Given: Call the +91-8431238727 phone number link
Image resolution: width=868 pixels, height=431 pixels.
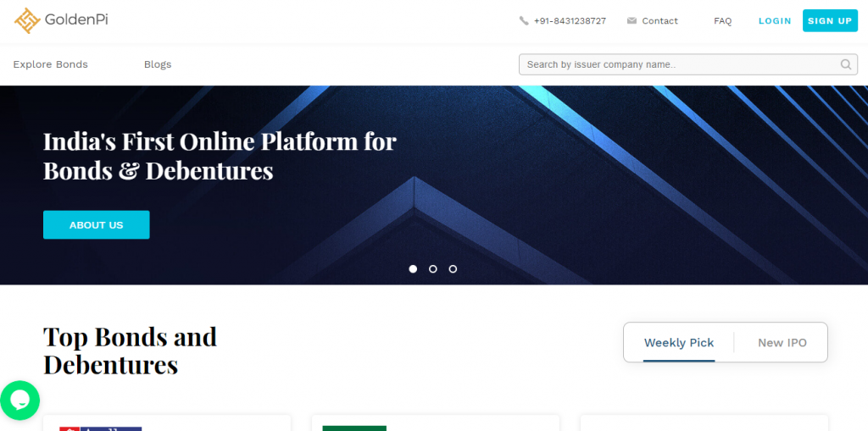Looking at the screenshot, I should (x=570, y=21).
